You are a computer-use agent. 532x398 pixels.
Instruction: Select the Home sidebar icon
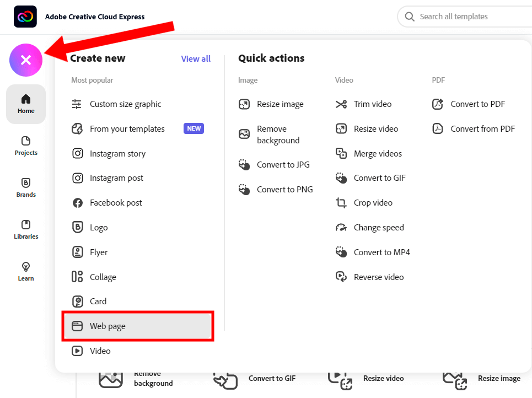tap(26, 99)
